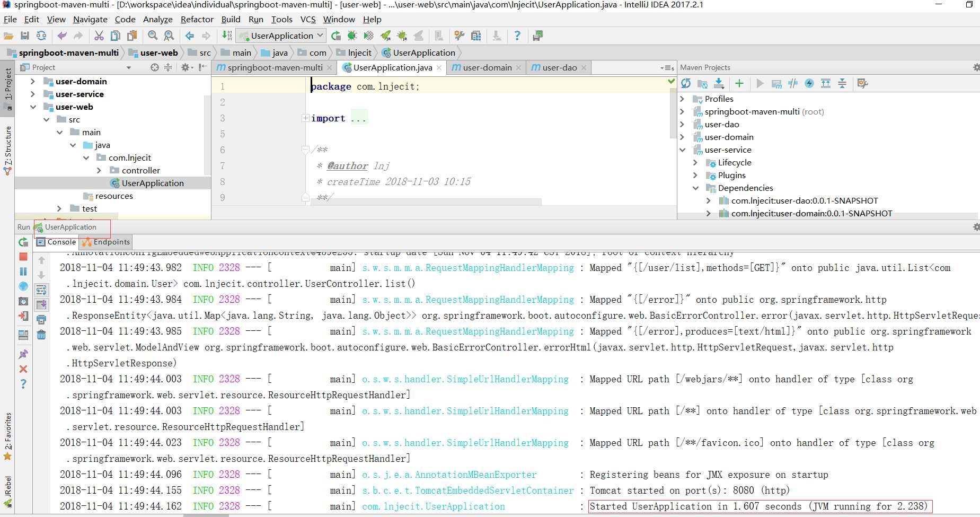Click the Paste icon in the toolbar
Viewport: 980px width, 517px height.
(x=132, y=36)
